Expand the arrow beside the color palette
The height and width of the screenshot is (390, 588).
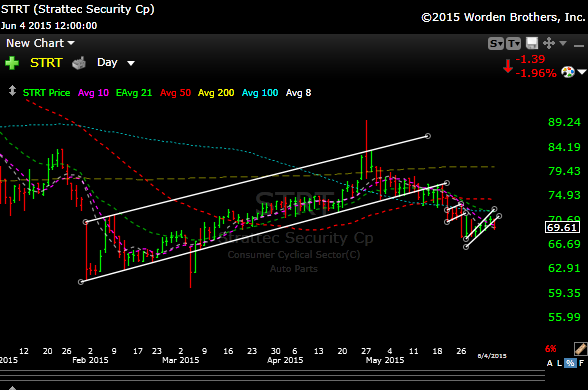click(x=582, y=72)
